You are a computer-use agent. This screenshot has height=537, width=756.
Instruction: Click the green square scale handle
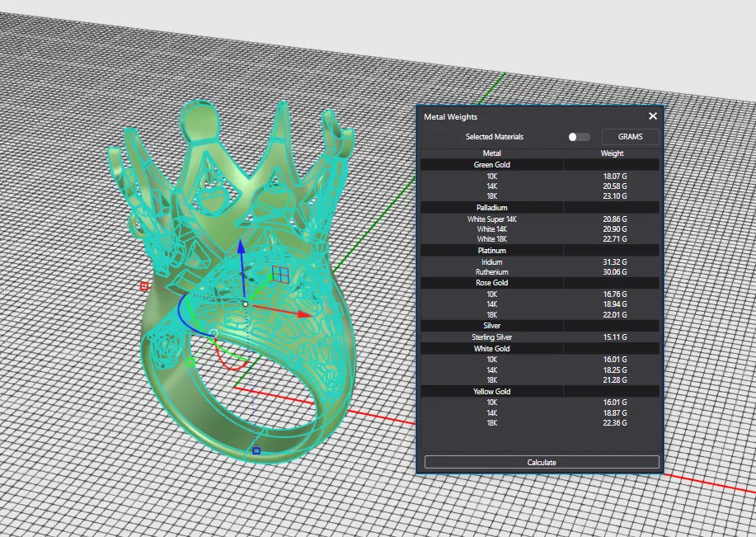point(190,362)
